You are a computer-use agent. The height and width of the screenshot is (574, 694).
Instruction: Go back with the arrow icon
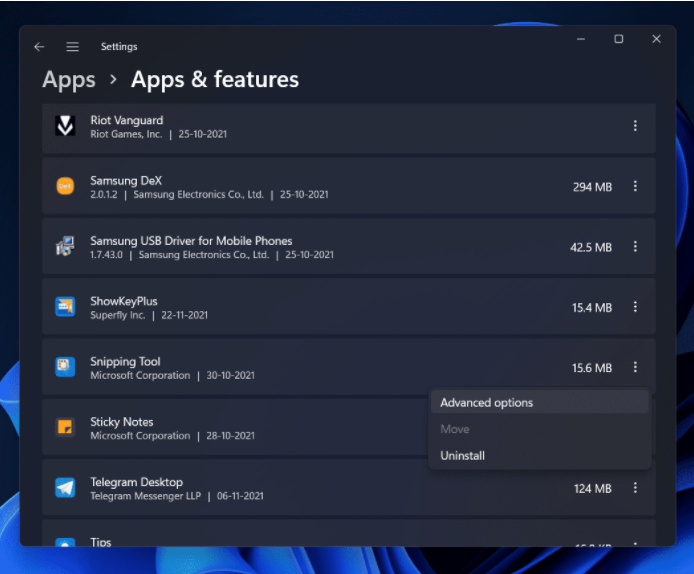coord(39,46)
